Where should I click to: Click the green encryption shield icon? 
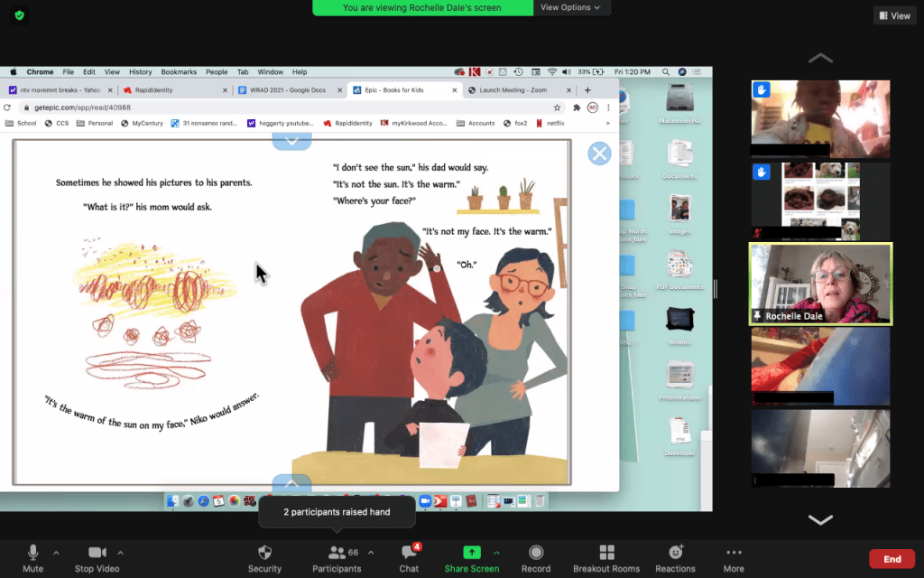point(20,15)
